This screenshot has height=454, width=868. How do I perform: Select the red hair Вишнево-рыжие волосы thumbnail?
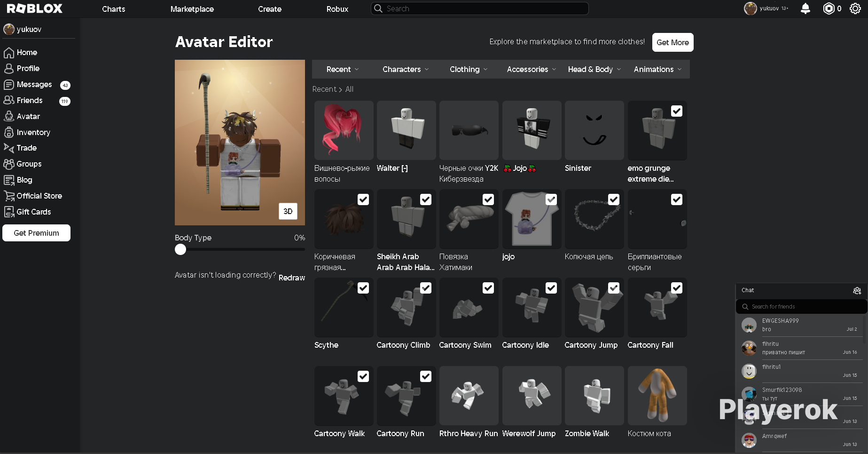pos(344,130)
